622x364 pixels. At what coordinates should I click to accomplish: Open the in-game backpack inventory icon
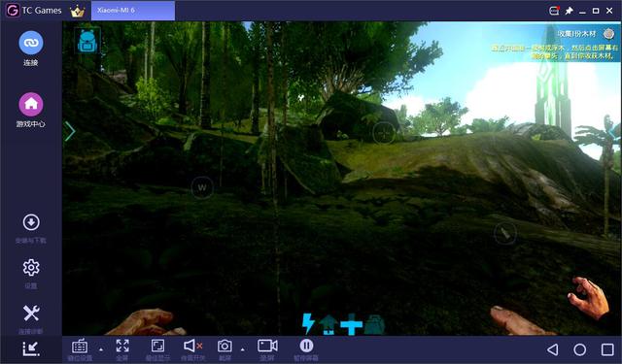click(x=87, y=41)
